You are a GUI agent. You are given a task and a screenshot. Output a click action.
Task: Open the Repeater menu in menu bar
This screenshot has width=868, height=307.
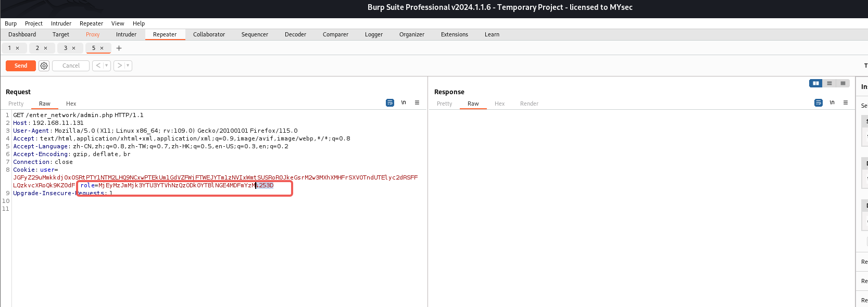click(91, 23)
